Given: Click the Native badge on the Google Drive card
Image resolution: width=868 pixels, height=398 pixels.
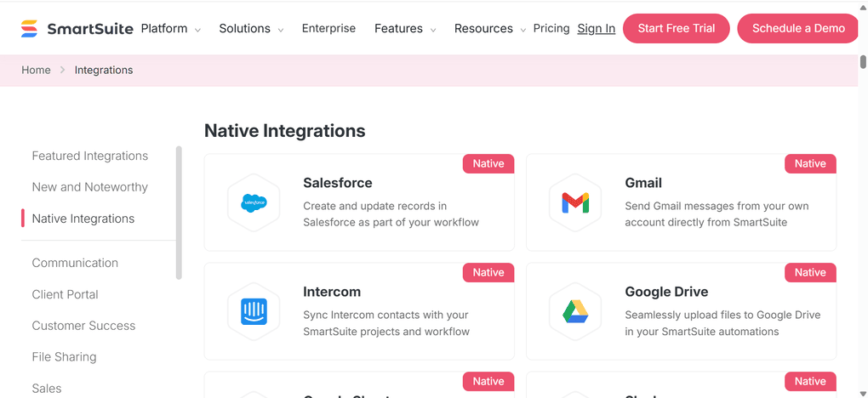Looking at the screenshot, I should [x=810, y=272].
